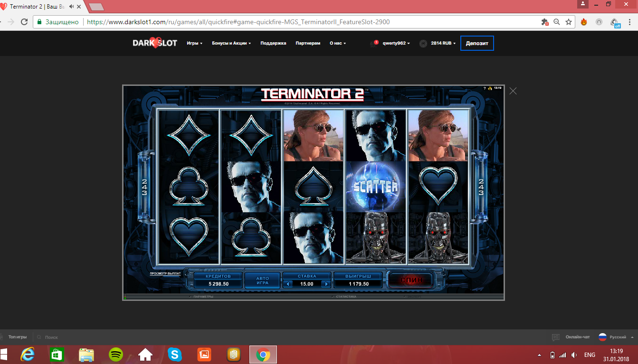Click the Chrome taskbar icon
Image resolution: width=638 pixels, height=364 pixels.
coord(263,355)
